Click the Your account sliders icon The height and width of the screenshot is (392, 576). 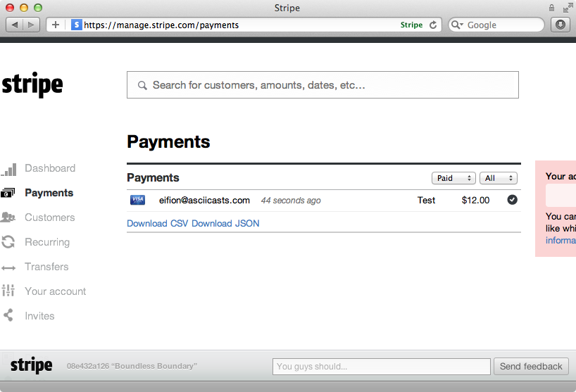pos(8,291)
